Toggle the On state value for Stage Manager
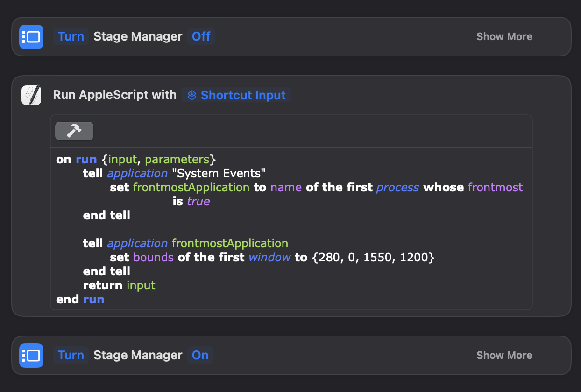 [x=200, y=355]
